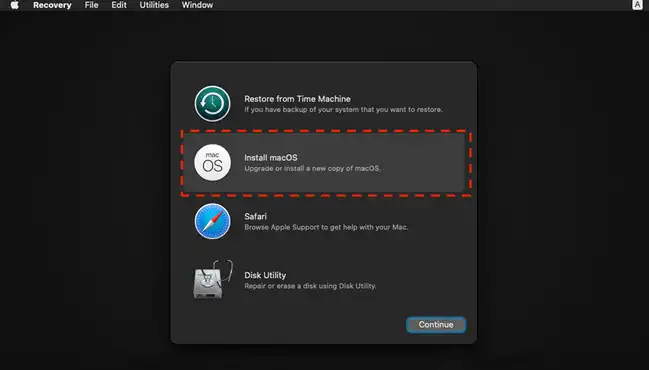Click the keyboard input source icon
Viewport: 649px width, 370px height.
click(x=637, y=5)
